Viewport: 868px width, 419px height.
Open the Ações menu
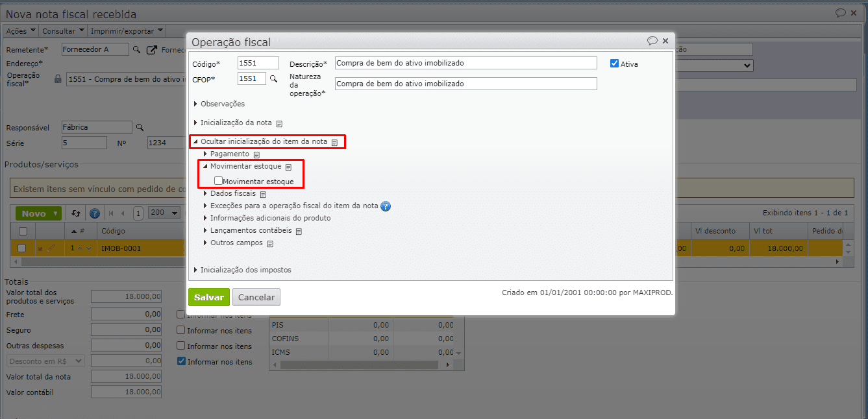20,30
